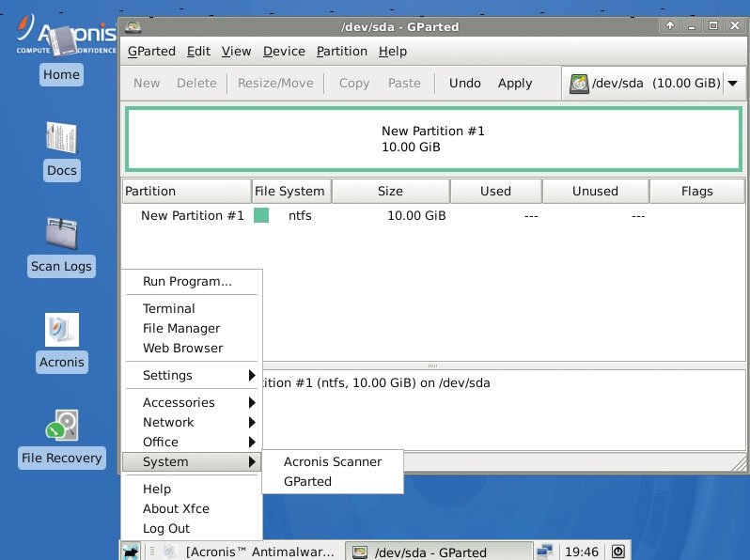This screenshot has width=750, height=560.
Task: Click the power button icon in the taskbar
Action: [x=618, y=552]
